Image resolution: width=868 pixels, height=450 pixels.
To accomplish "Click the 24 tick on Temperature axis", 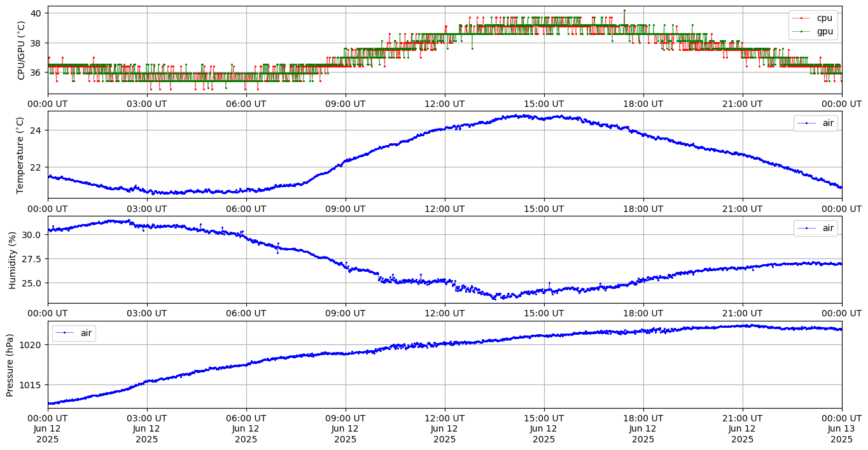I will pyautogui.click(x=36, y=130).
